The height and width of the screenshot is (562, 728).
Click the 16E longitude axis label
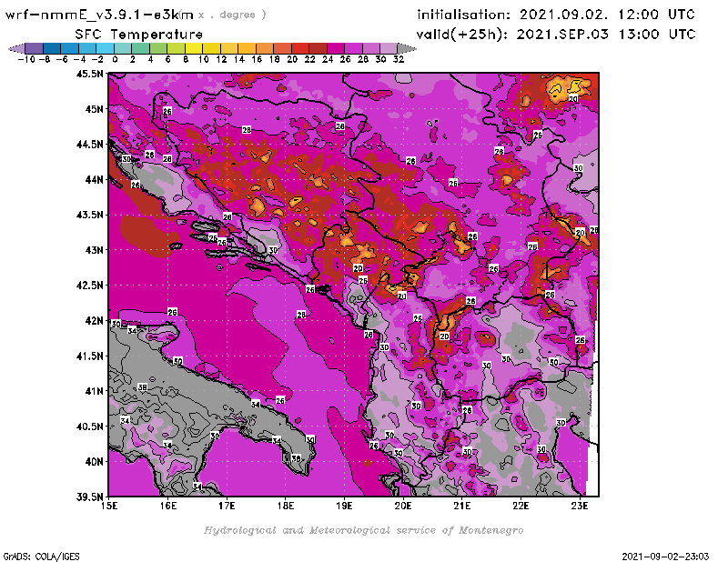click(x=168, y=506)
